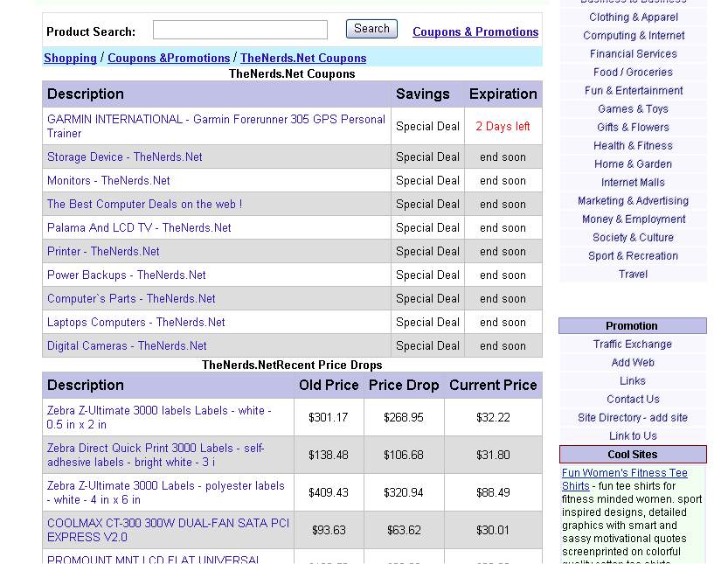This screenshot has width=728, height=564.
Task: Open TheNerds.Net Coupons breadcrumb link
Action: coord(303,58)
